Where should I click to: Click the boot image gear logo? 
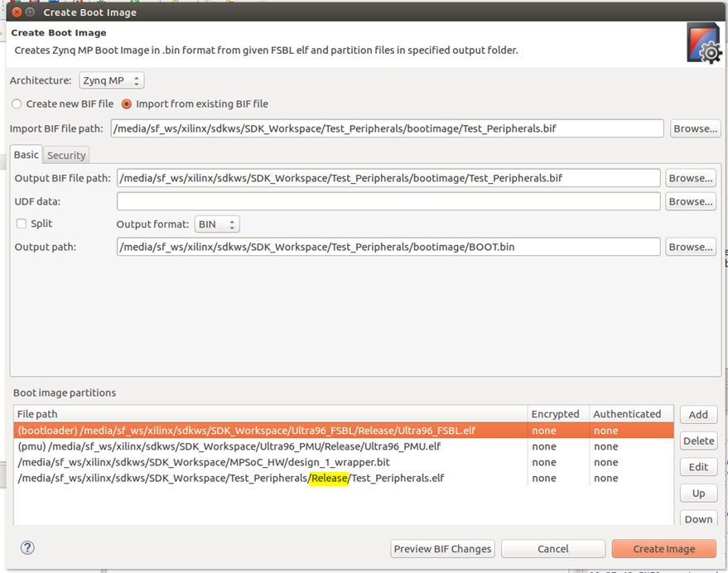pyautogui.click(x=704, y=44)
